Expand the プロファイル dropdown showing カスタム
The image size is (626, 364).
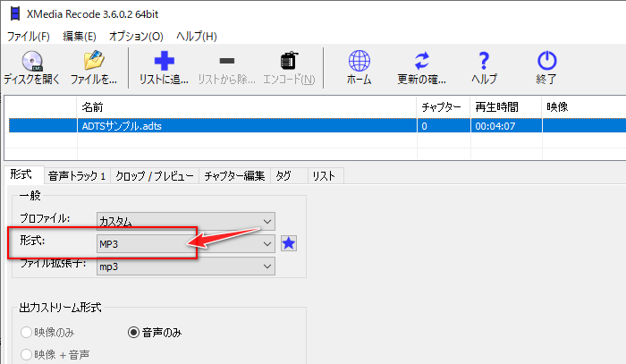(x=186, y=221)
